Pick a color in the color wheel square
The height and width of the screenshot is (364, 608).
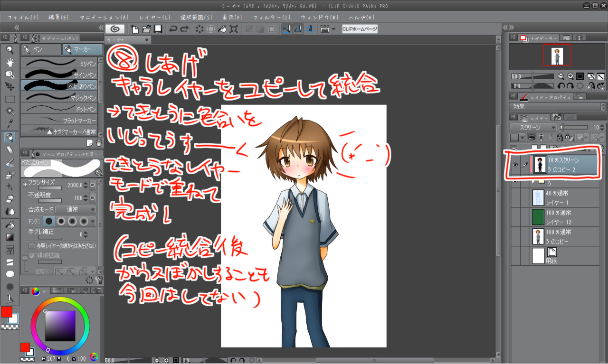coord(60,326)
